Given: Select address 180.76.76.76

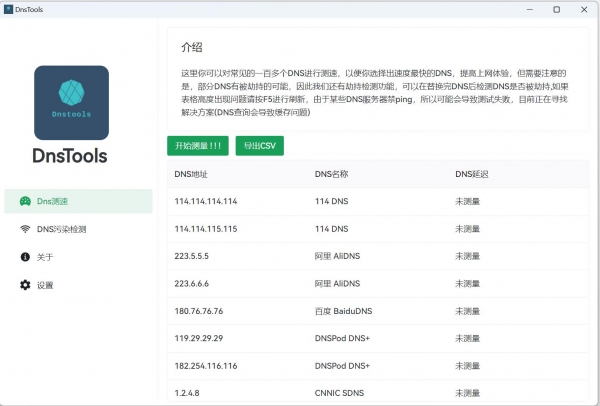Looking at the screenshot, I should coord(199,311).
